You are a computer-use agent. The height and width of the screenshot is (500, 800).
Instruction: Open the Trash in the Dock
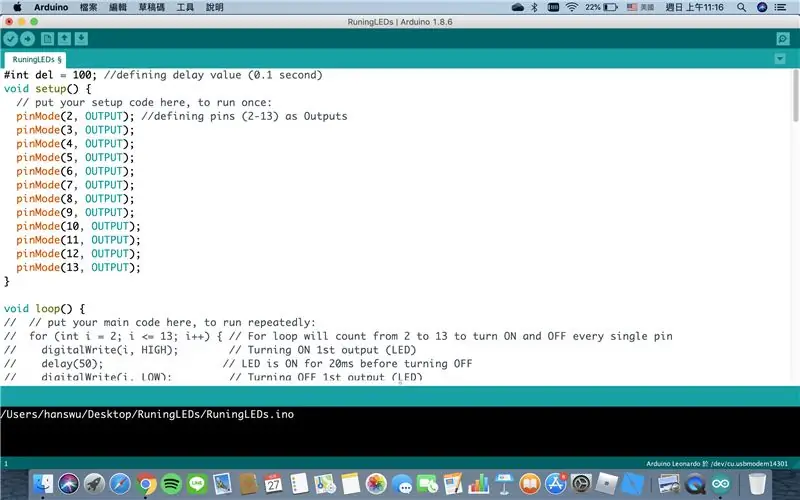coord(757,484)
